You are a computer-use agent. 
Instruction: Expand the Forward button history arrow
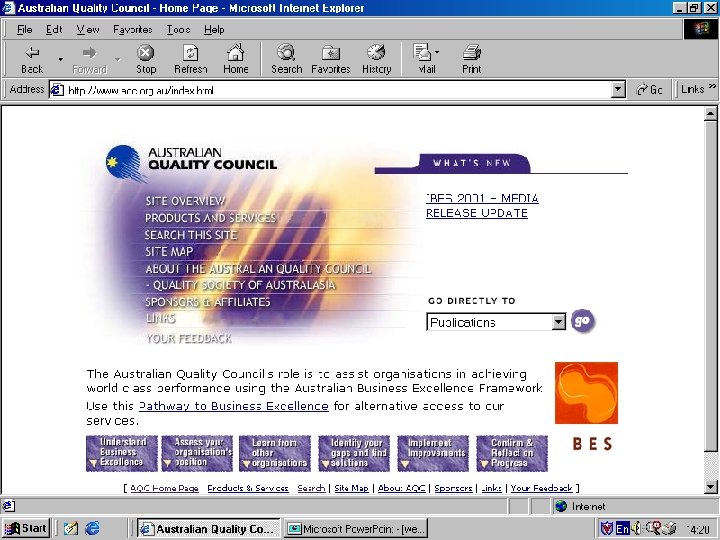pyautogui.click(x=118, y=59)
